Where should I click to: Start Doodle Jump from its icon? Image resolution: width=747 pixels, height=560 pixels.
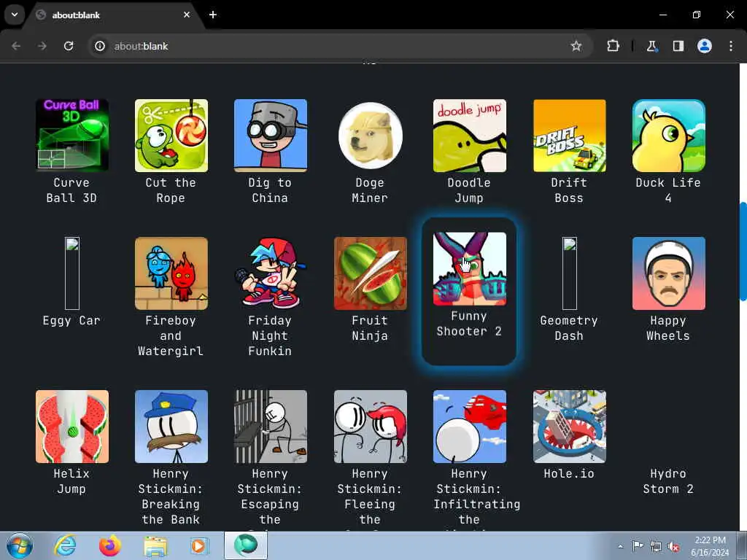[x=470, y=136]
